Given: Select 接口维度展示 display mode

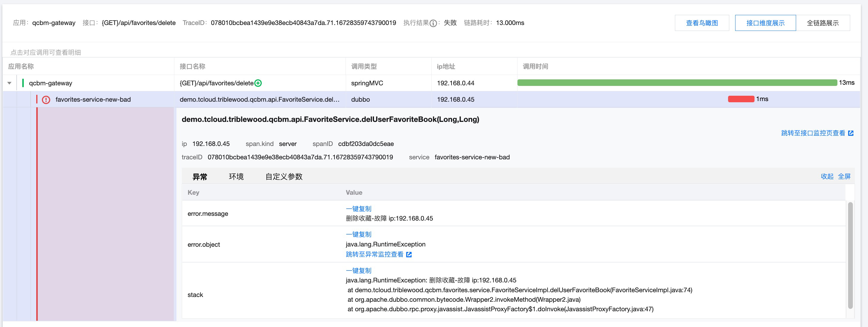Looking at the screenshot, I should click(x=765, y=23).
